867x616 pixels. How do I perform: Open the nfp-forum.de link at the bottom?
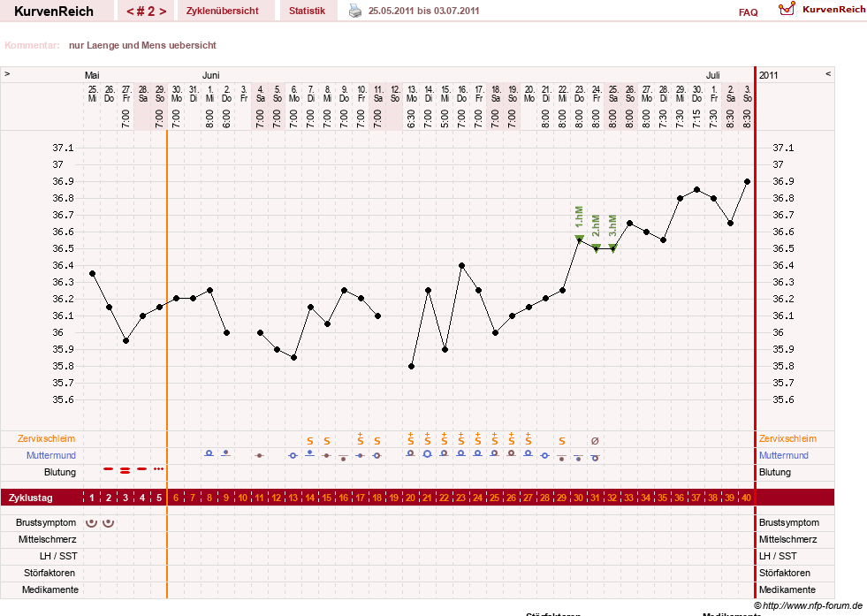pyautogui.click(x=809, y=605)
